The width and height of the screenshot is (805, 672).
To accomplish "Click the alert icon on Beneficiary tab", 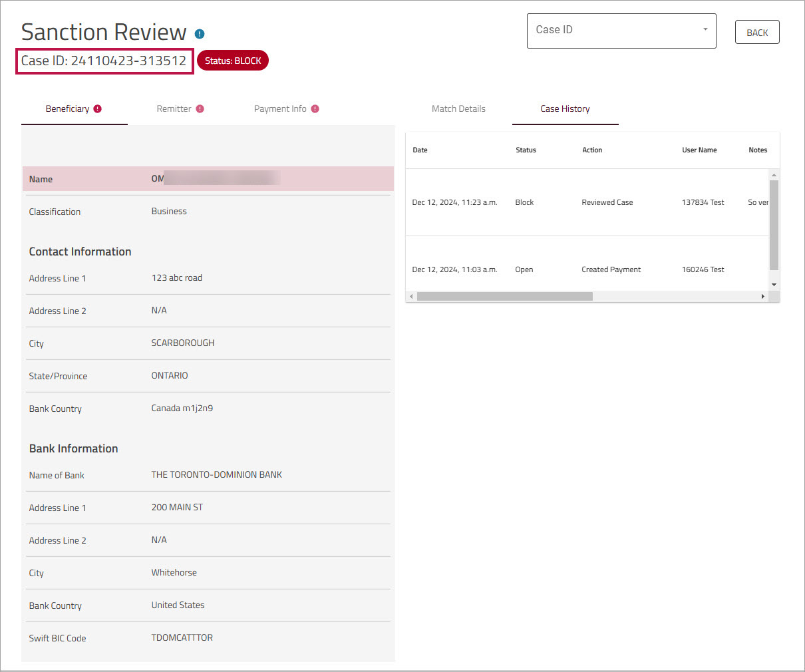I will (98, 109).
